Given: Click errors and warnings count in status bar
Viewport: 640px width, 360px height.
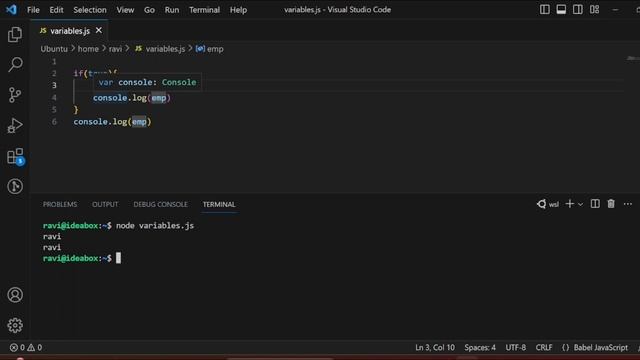Looking at the screenshot, I should tap(26, 347).
